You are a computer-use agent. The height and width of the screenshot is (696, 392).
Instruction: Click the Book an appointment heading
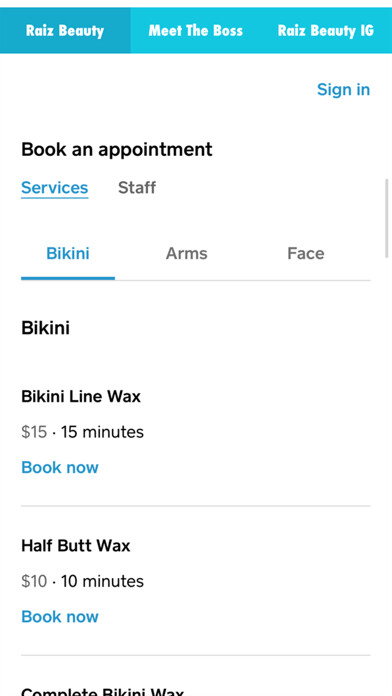click(117, 150)
